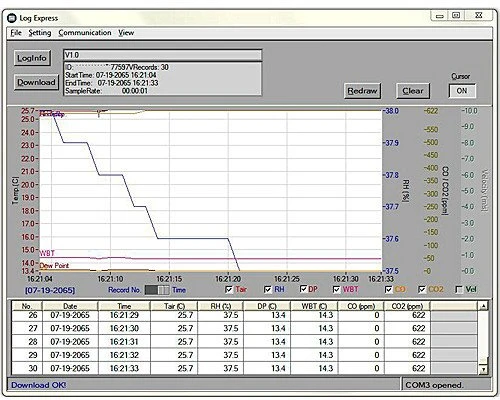Click the 16:21:20 time axis label
Screen dimensions: 500x400
coord(228,279)
